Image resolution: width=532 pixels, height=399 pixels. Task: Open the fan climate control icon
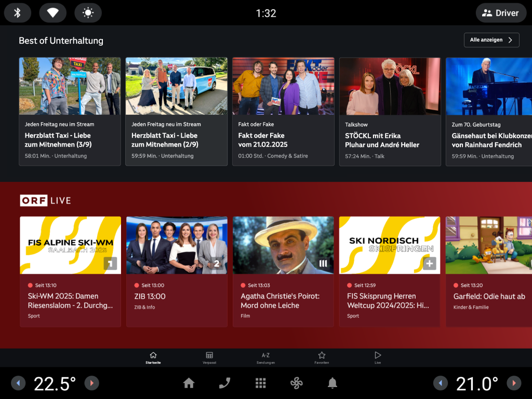point(296,383)
